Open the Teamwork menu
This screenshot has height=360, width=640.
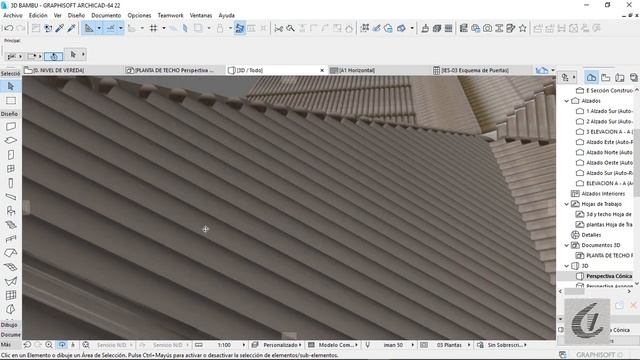point(170,15)
